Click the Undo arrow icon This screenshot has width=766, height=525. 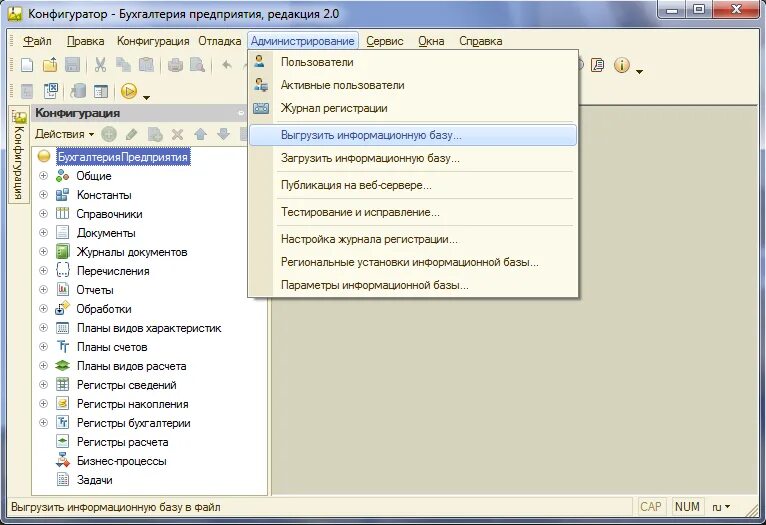[x=227, y=64]
